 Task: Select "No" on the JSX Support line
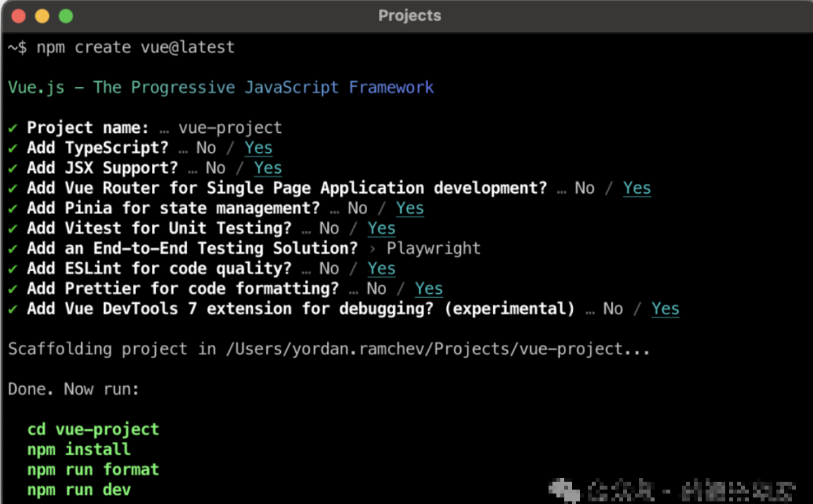pos(215,168)
